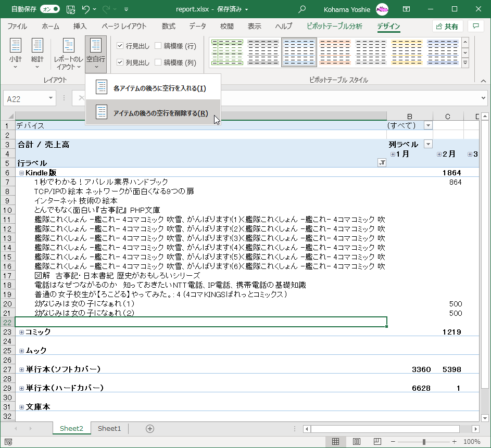
Task: Uncheck the 列見出し checkbox
Action: pyautogui.click(x=120, y=62)
